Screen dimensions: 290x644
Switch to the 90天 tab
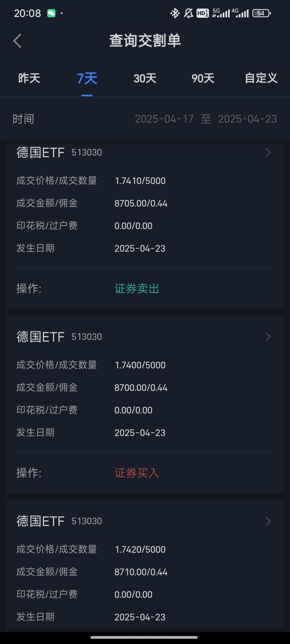[x=203, y=78]
